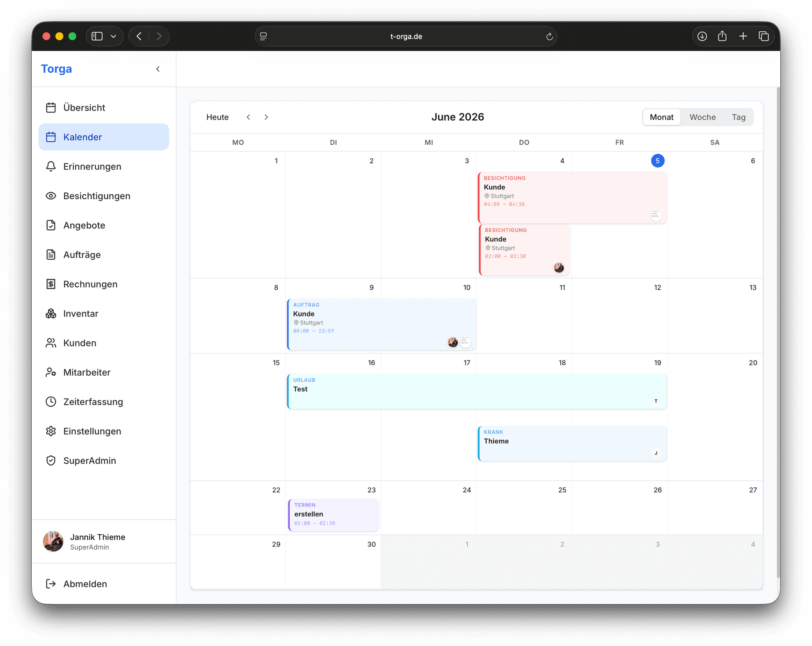Click the SuperAdmin shield icon
This screenshot has width=812, height=646.
(51, 460)
